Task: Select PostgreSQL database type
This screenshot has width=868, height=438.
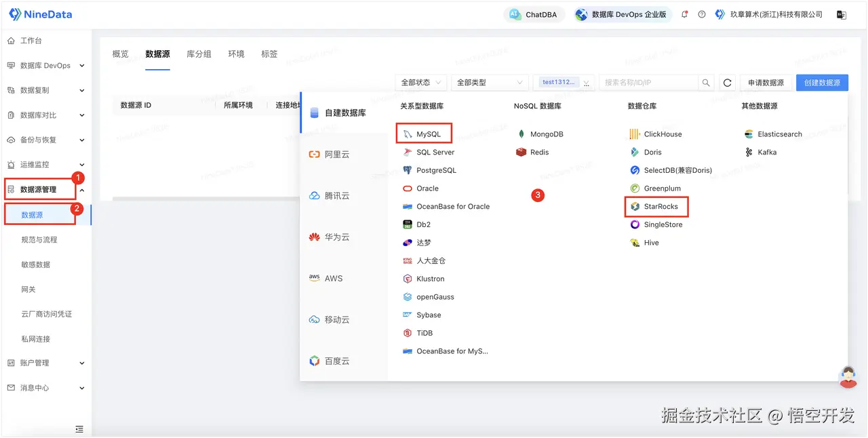Action: (429, 170)
